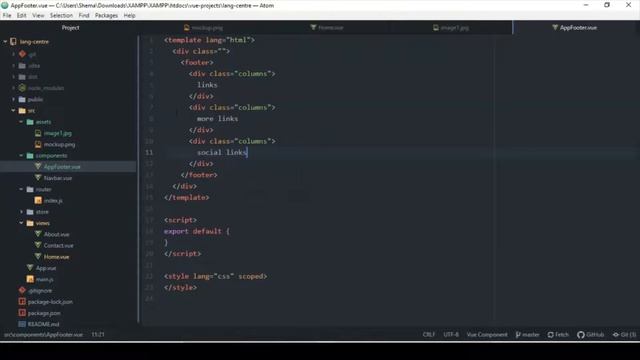Screen dimensions: 640x360
Task: Click the git icon of the .git folder
Action: click(22, 54)
